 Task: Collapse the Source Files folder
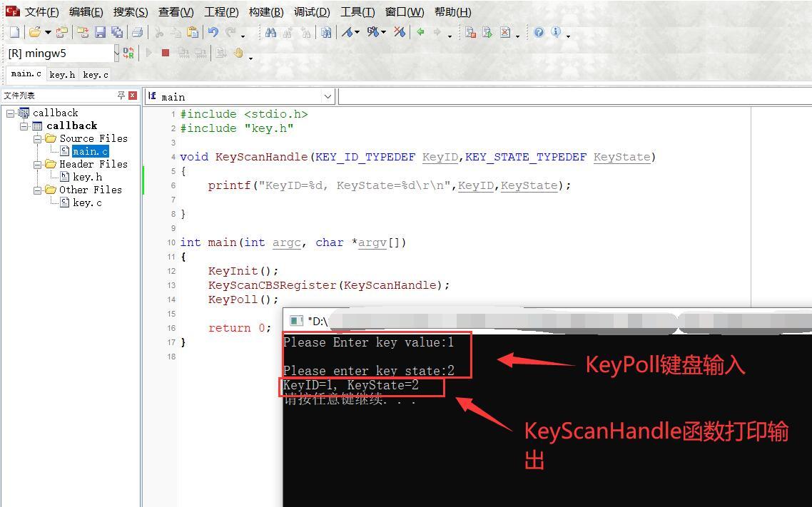tap(37, 138)
